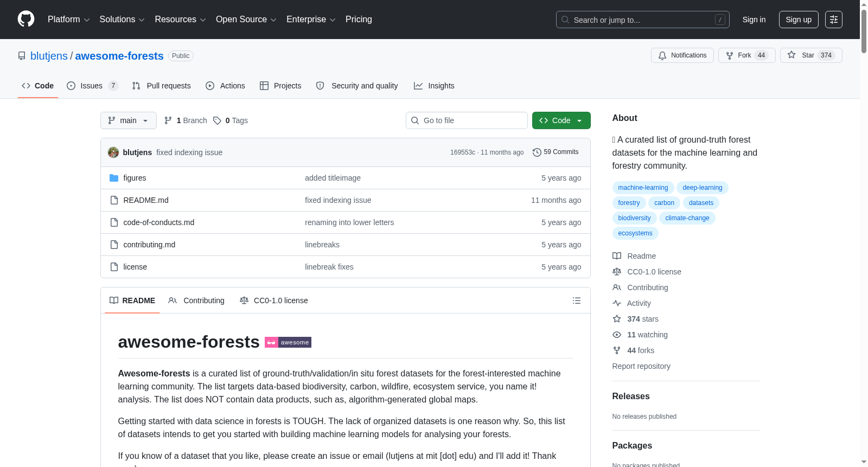Open the machine-learning topic tag
868x467 pixels.
click(x=643, y=188)
